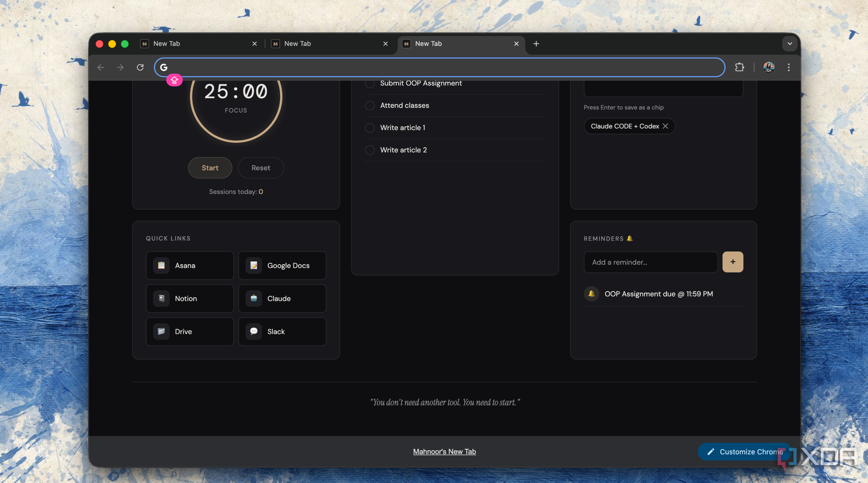Click Customize Chrome button
This screenshot has width=868, height=483.
coord(745,452)
